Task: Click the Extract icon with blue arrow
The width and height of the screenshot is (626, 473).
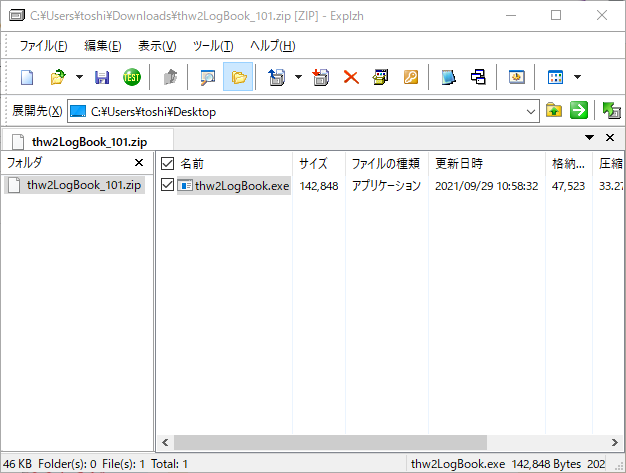Action: [277, 77]
